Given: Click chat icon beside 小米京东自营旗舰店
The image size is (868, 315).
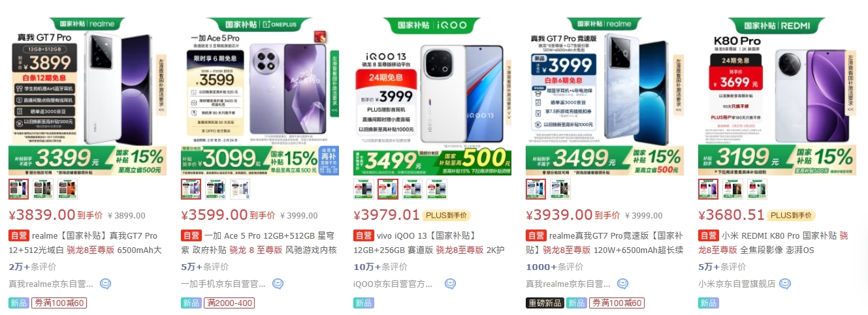Looking at the screenshot, I should click(785, 284).
